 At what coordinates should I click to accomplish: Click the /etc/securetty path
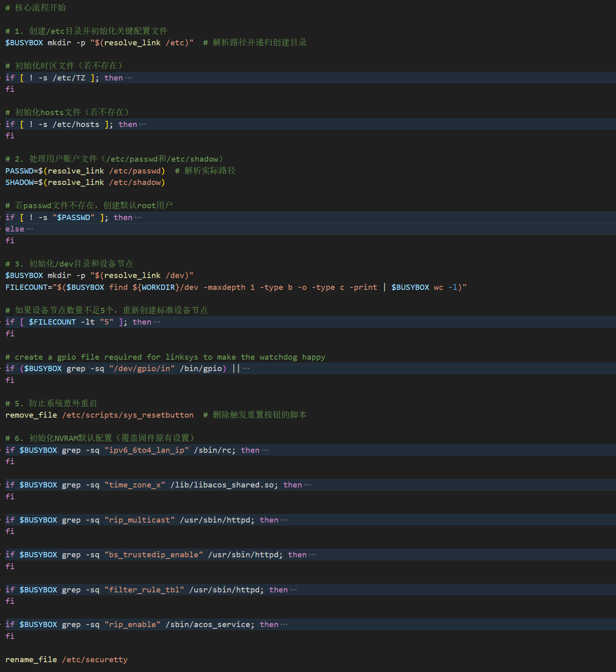[95, 659]
